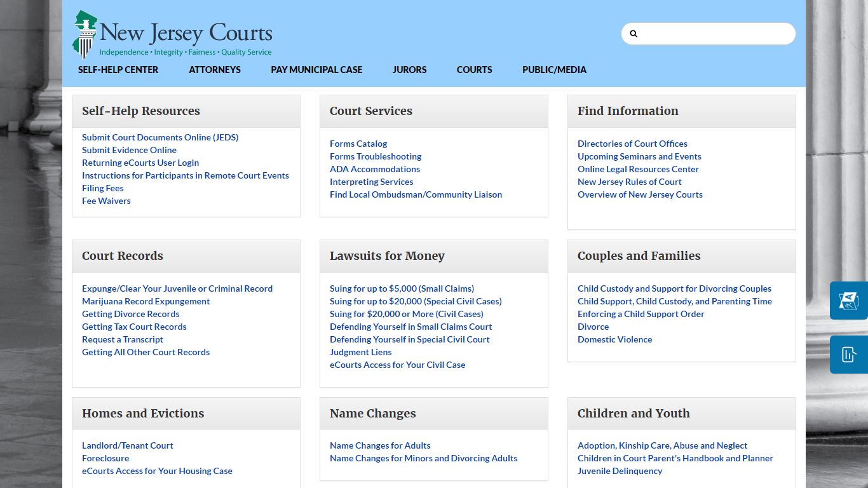
Task: Open the Attorneys menu
Action: click(x=215, y=70)
